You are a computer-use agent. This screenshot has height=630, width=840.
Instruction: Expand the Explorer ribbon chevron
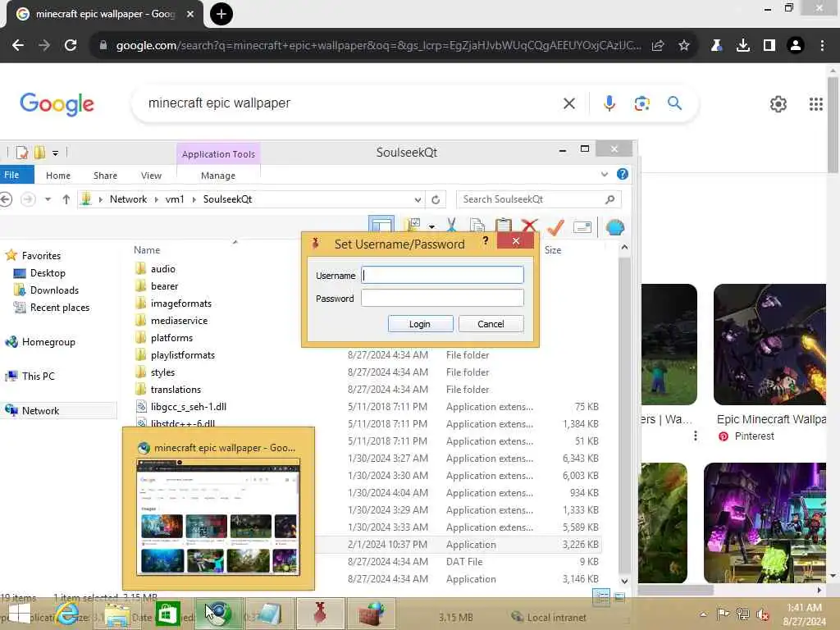pos(605,174)
